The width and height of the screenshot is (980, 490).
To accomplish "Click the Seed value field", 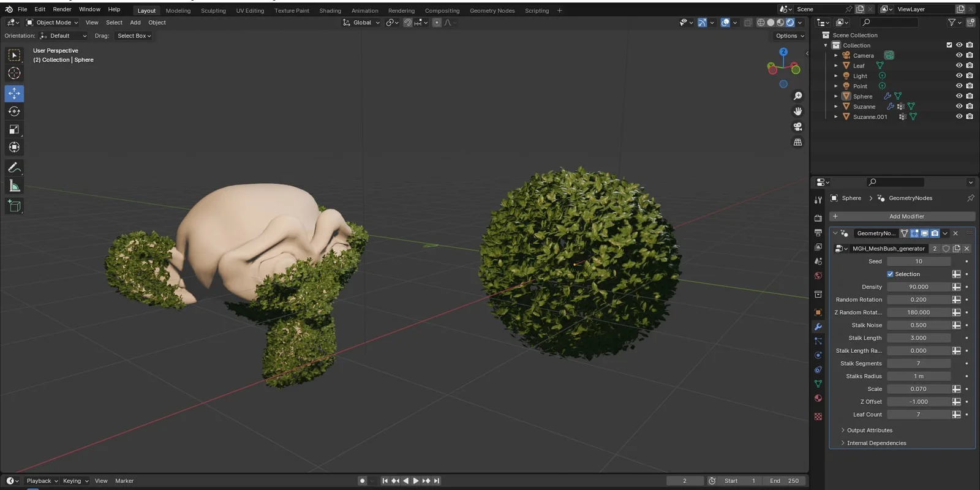I will [918, 262].
